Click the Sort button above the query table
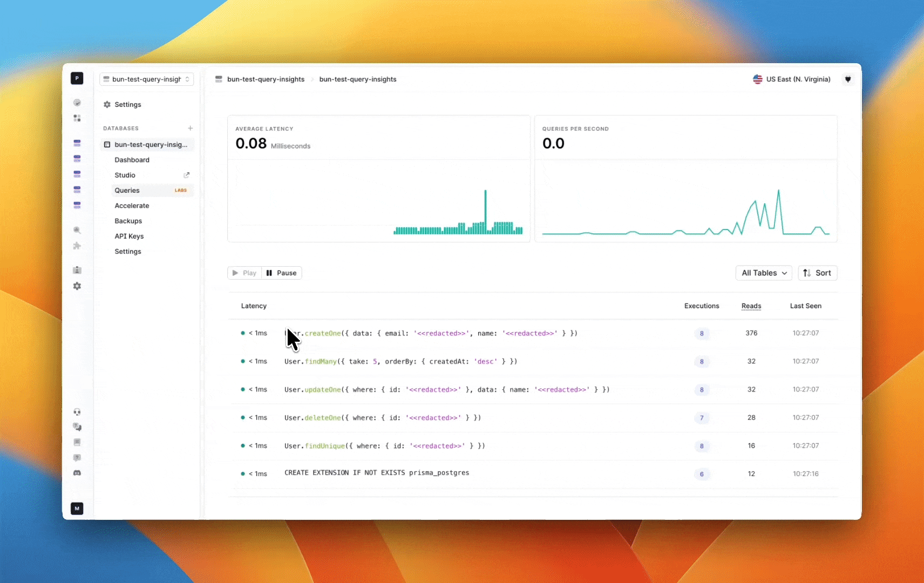924x583 pixels. [817, 273]
